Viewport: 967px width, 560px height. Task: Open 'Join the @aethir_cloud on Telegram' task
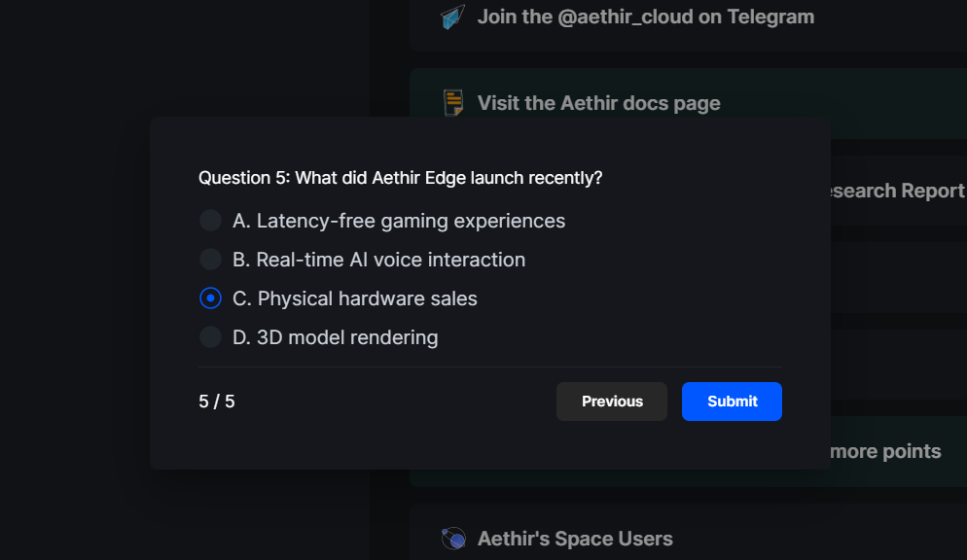tap(646, 17)
